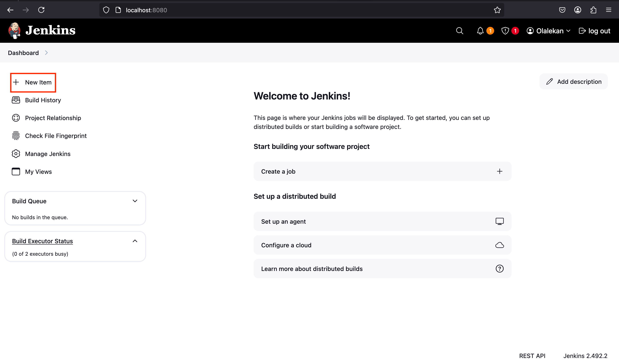The width and height of the screenshot is (619, 364).
Task: Click the "No builds in the queue." text
Action: point(40,217)
